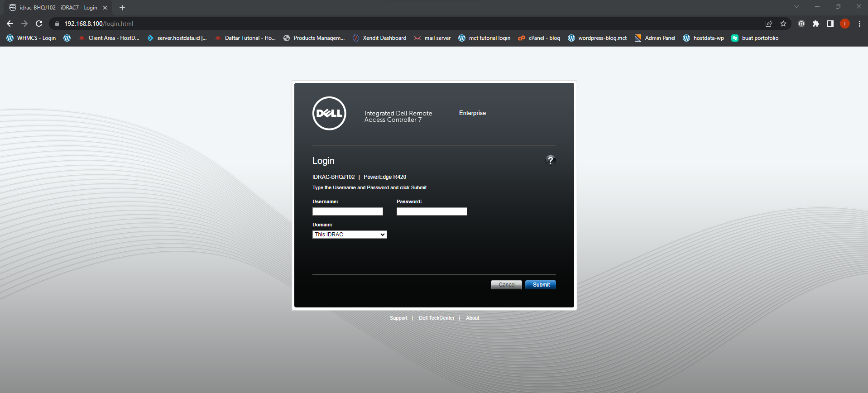The width and height of the screenshot is (868, 393).
Task: Open a new browser tab
Action: [122, 8]
